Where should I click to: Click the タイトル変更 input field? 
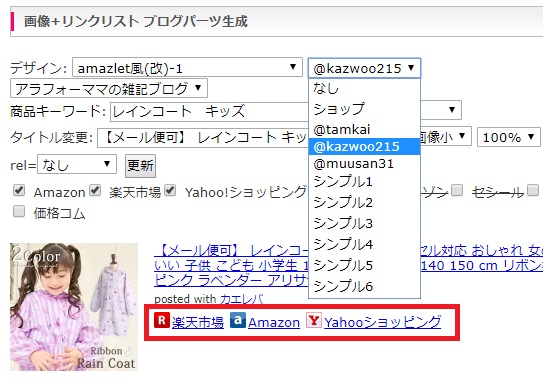(x=203, y=138)
